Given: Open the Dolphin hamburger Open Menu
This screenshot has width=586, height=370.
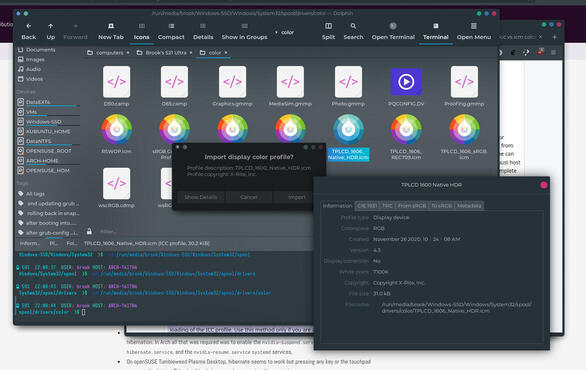Looking at the screenshot, I should (474, 31).
